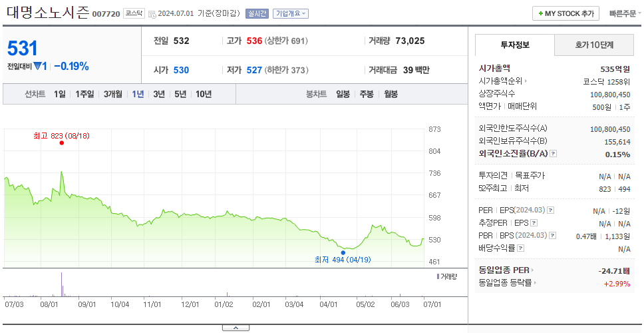644x333 pixels.
Task: Click the 거래대금 value 39 백만
Action: 416,71
